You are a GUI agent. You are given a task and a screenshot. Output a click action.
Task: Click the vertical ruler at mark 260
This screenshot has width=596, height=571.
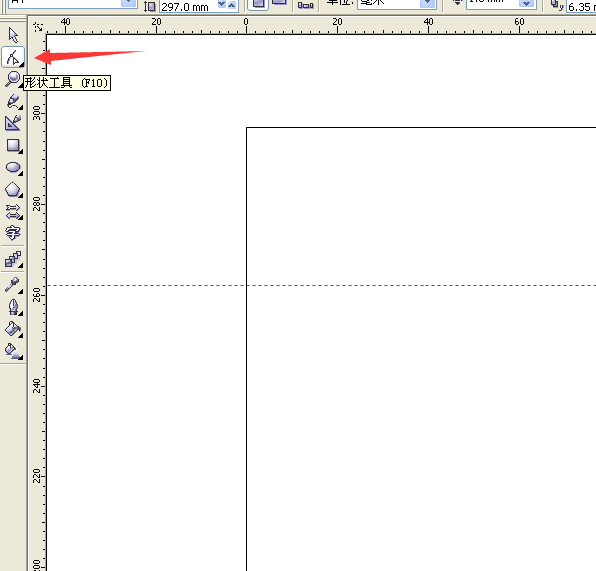[37, 295]
